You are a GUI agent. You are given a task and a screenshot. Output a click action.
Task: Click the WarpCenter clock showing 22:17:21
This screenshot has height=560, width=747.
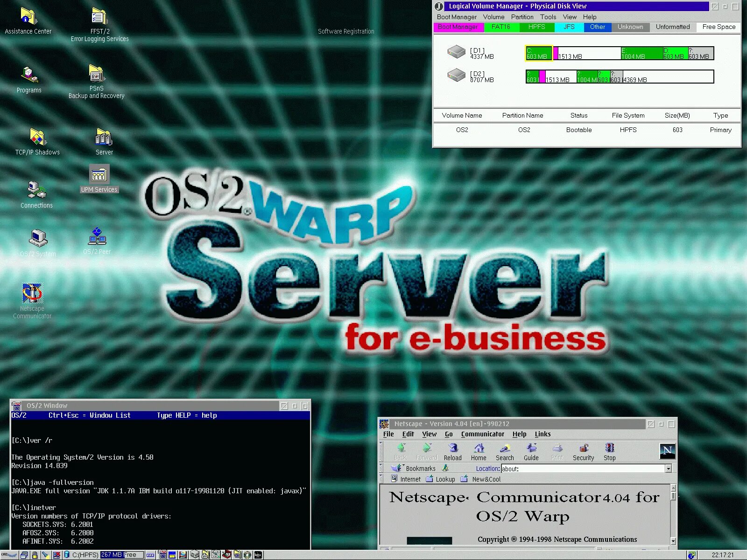(x=722, y=555)
